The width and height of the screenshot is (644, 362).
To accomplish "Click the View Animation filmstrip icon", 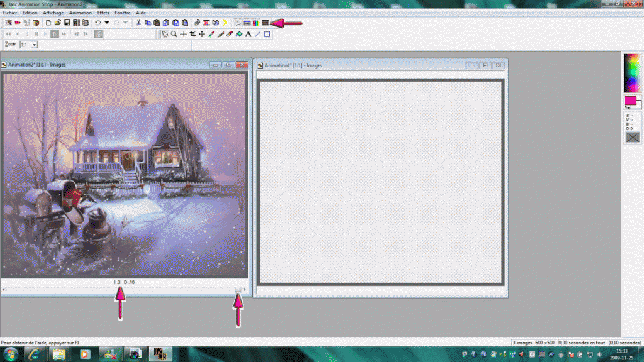I will (265, 23).
